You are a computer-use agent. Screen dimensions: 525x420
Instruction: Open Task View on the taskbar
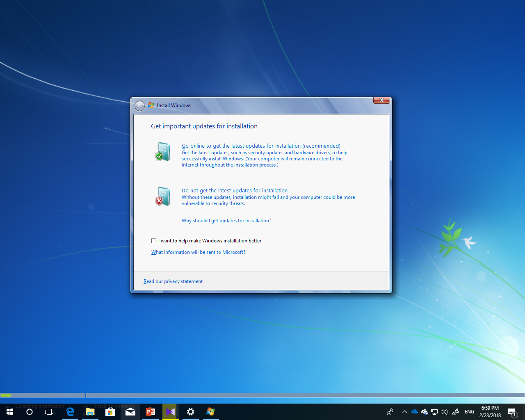coord(49,412)
